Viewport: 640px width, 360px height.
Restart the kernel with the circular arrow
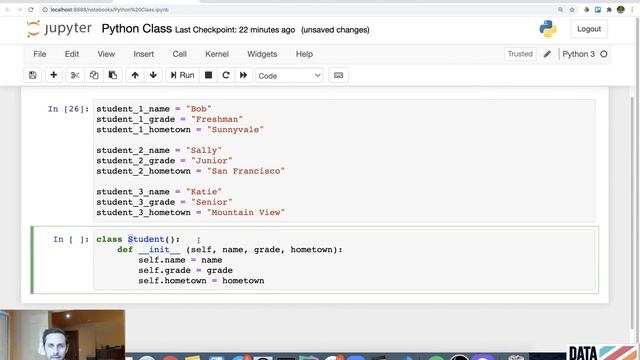pyautogui.click(x=226, y=75)
